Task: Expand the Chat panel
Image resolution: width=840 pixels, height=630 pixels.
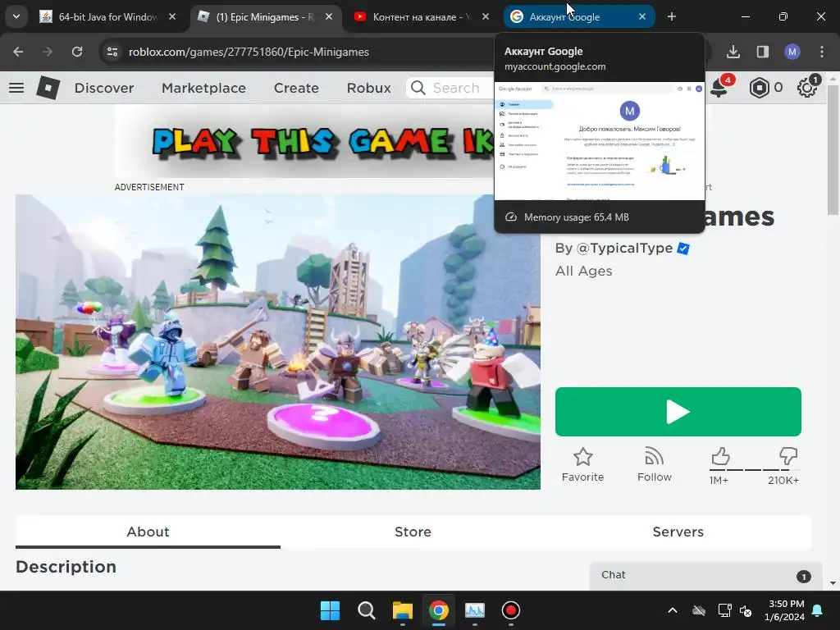Action: pyautogui.click(x=705, y=576)
